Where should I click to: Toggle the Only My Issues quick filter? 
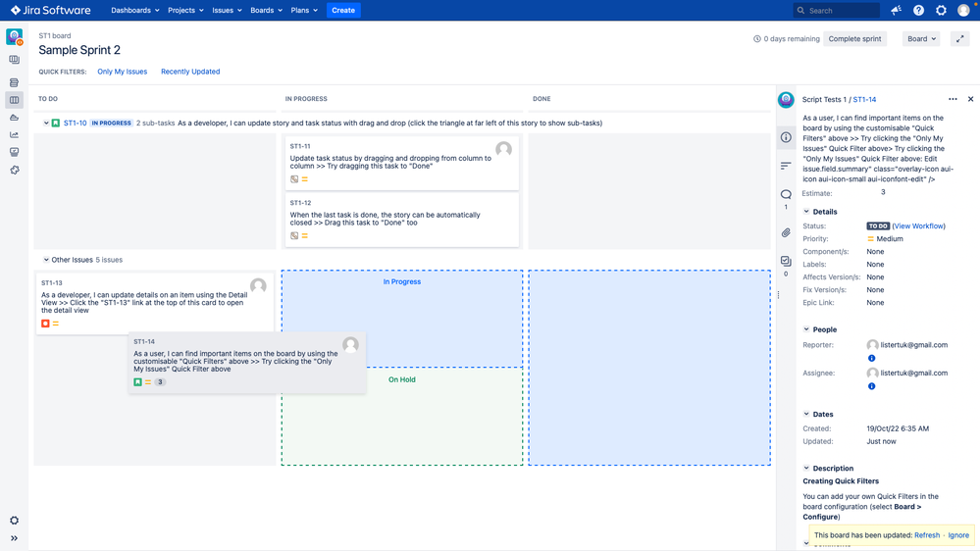coord(122,72)
